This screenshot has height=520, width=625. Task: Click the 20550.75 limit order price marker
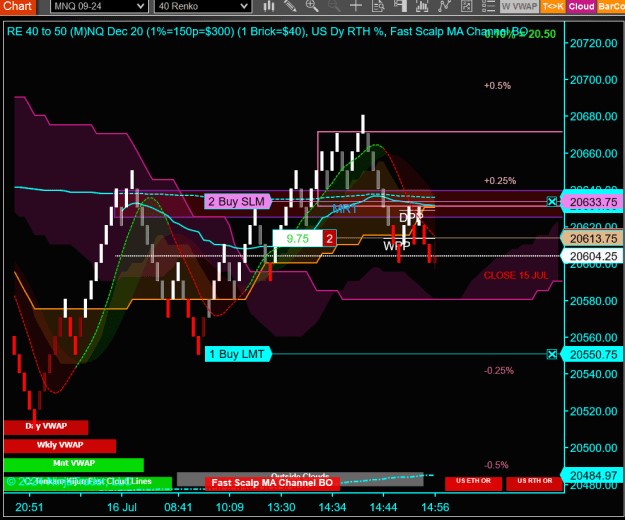point(592,354)
